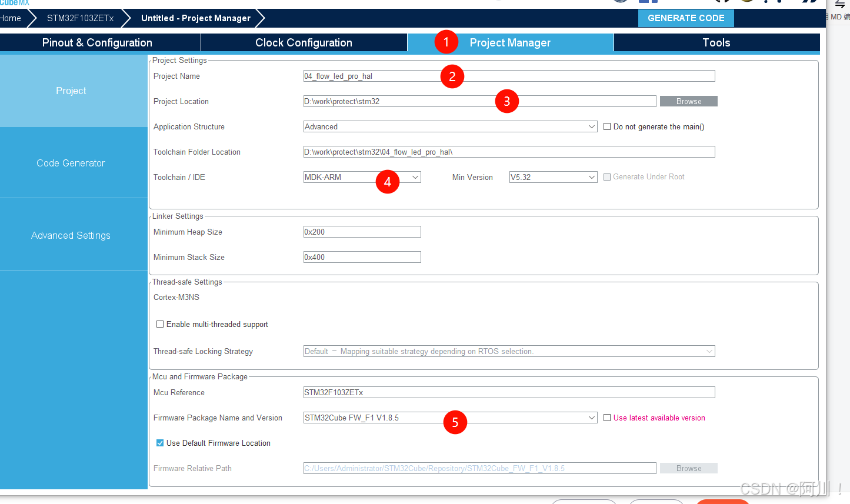850x504 pixels.
Task: Click the disabled firmware path Browse button
Action: click(689, 468)
